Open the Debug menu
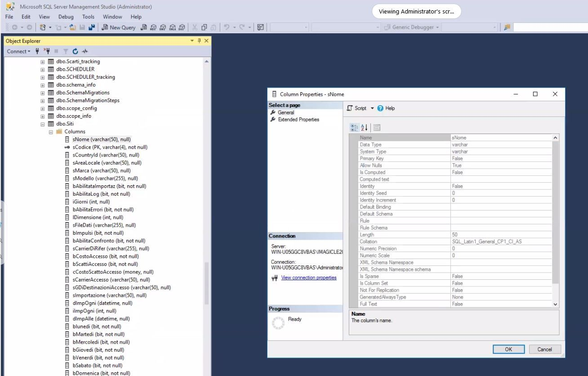This screenshot has width=588, height=376. coord(66,17)
